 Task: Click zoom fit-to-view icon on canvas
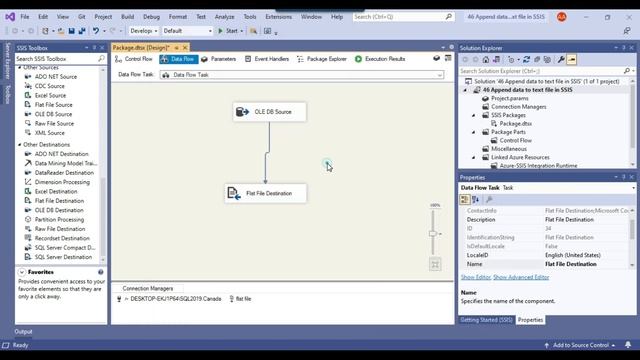pyautogui.click(x=435, y=265)
